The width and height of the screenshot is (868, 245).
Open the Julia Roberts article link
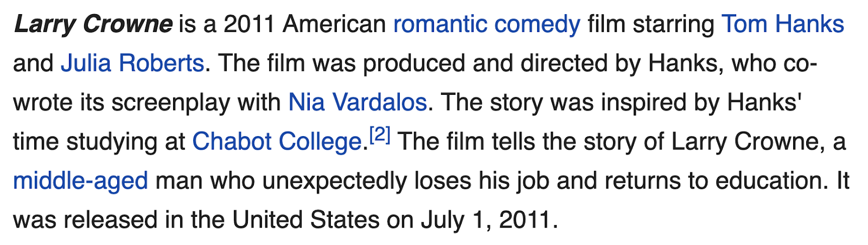pos(132,63)
